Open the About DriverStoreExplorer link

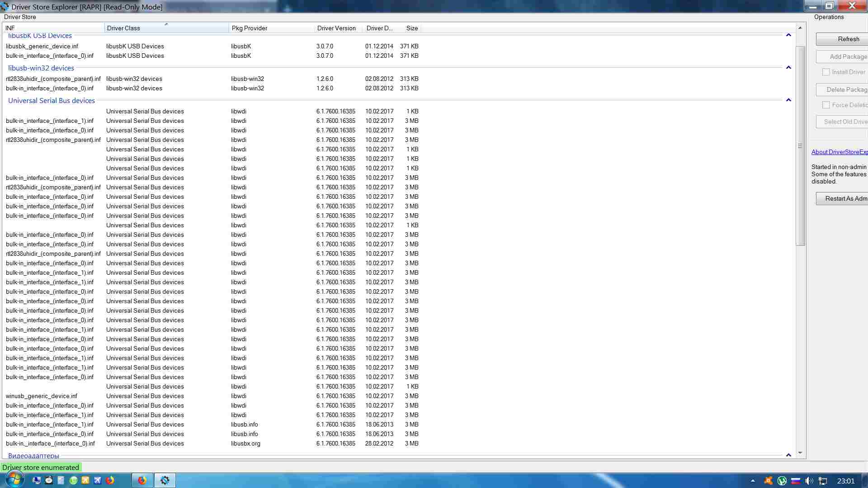coord(840,152)
